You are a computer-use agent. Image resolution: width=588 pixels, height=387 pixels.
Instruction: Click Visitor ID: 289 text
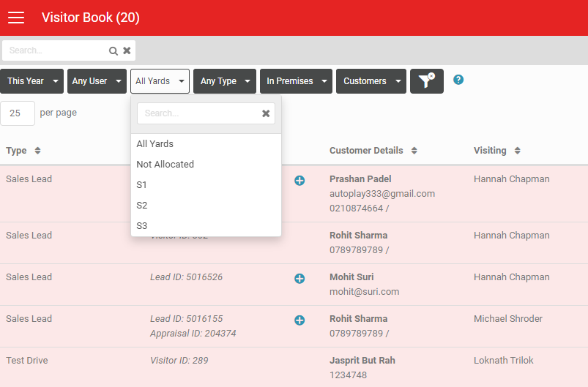click(179, 361)
